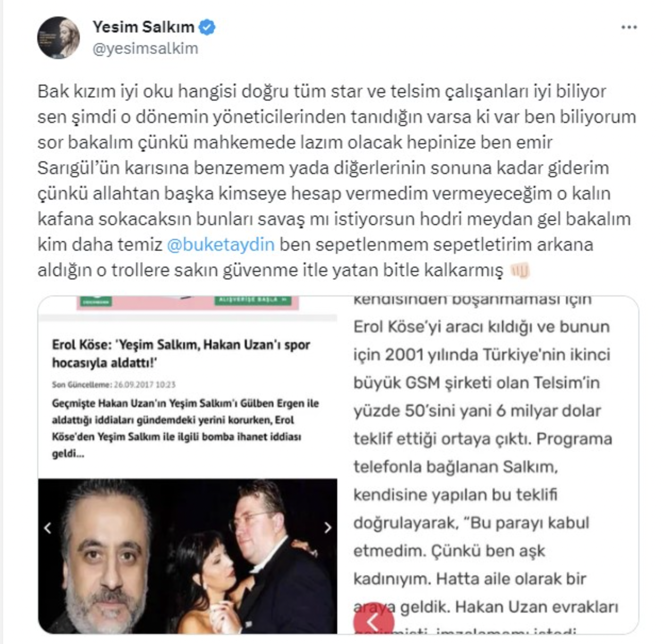The height and width of the screenshot is (644, 666).
Task: Click the green ALIŞVERİŞE BAŞLA button
Action: (x=253, y=300)
